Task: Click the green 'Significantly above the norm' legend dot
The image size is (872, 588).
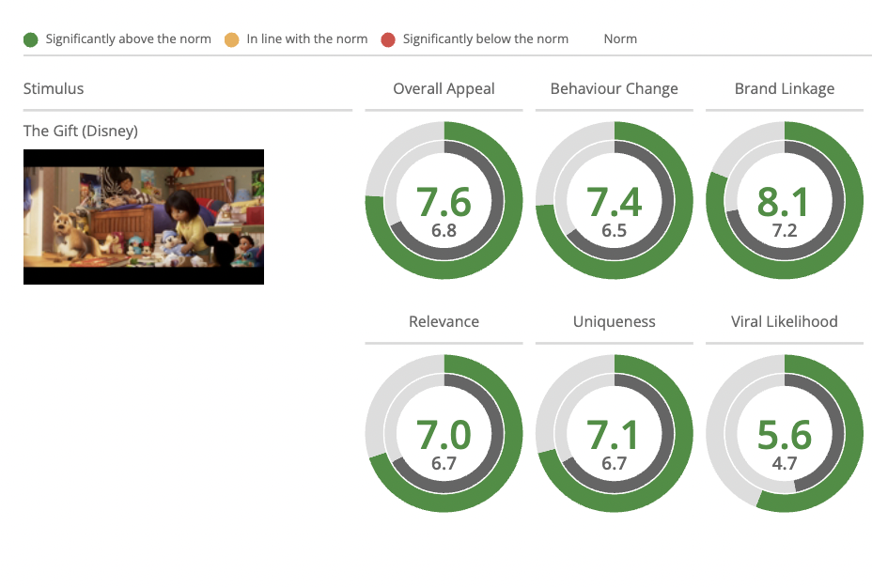Action: [31, 39]
